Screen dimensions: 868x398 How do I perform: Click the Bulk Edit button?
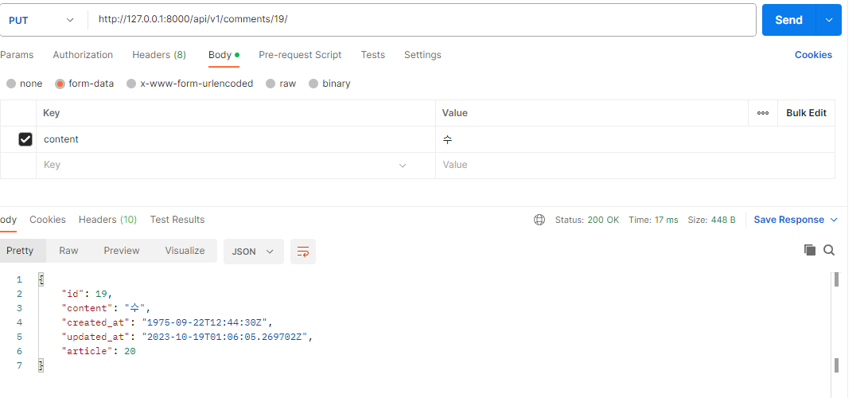point(806,113)
